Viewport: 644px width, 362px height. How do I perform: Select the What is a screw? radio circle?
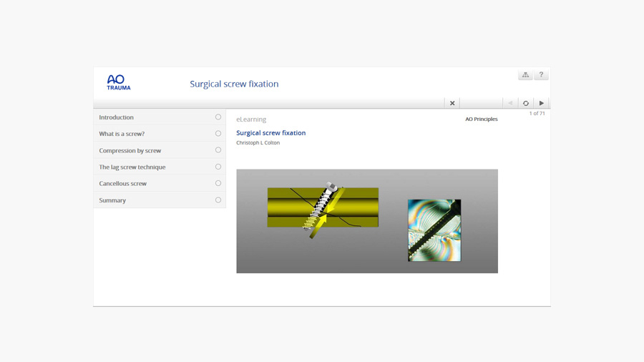point(218,134)
